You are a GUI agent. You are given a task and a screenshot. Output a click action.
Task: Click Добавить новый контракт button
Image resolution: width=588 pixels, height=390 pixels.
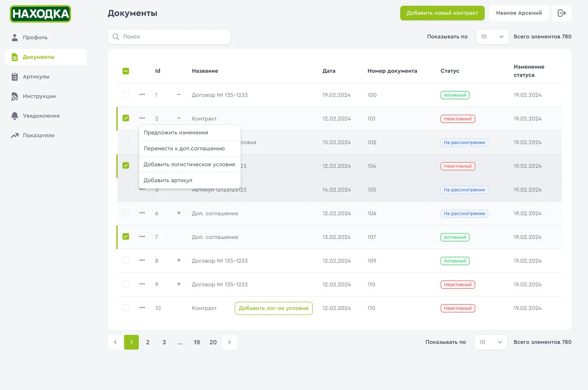[442, 13]
